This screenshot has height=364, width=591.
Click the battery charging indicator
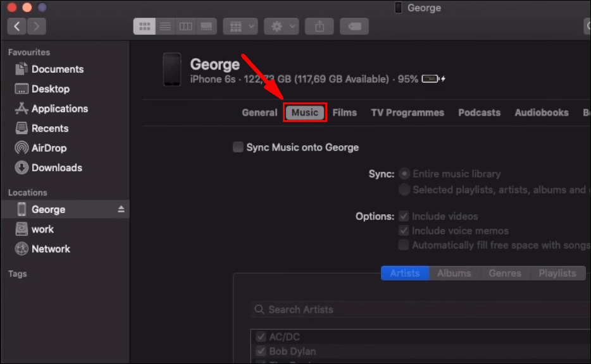coord(433,78)
